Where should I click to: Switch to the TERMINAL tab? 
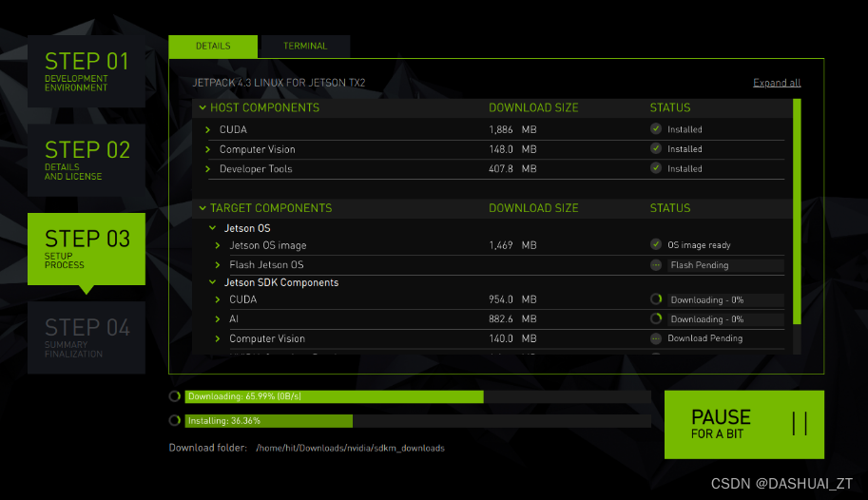[x=305, y=46]
